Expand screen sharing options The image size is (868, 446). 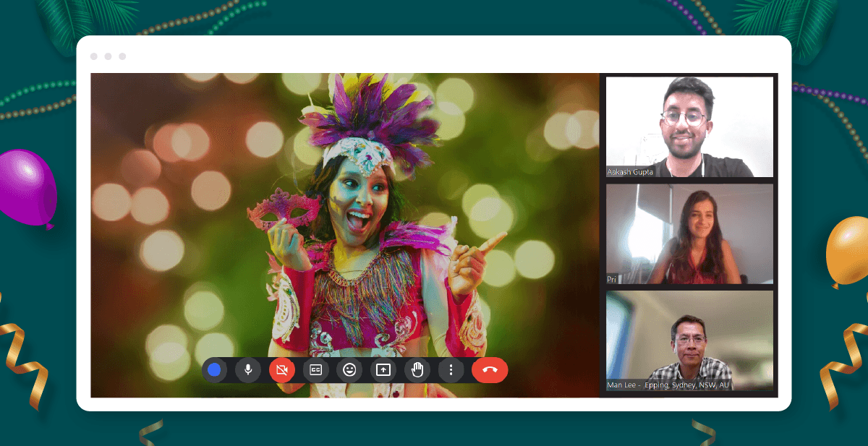click(x=383, y=370)
